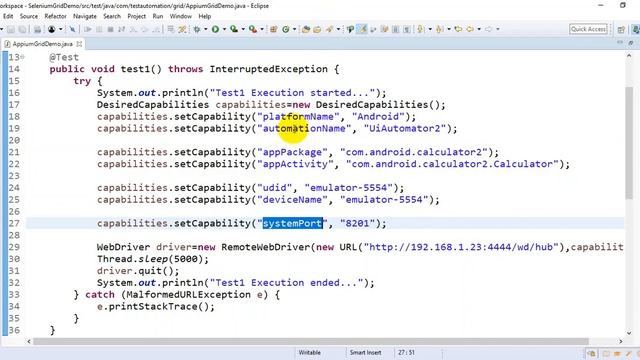640x360 pixels.
Task: Click the New Java Class icon
Action: (286, 29)
